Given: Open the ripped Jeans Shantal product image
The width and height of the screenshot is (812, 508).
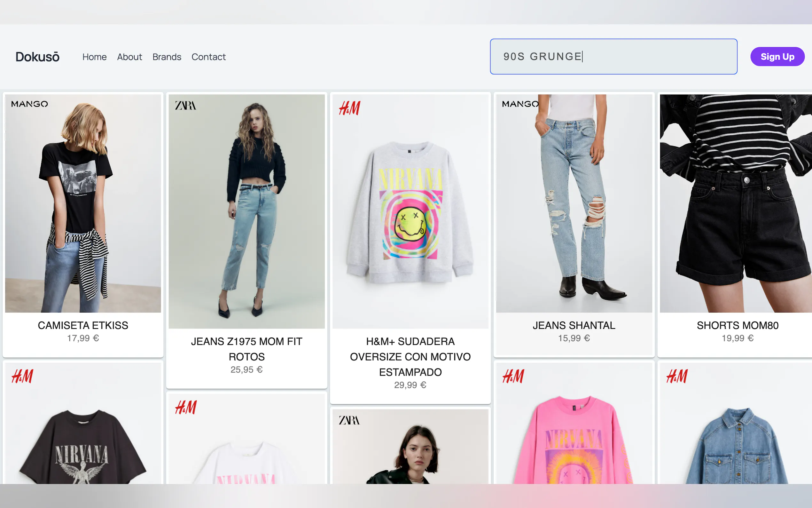Looking at the screenshot, I should tap(574, 208).
